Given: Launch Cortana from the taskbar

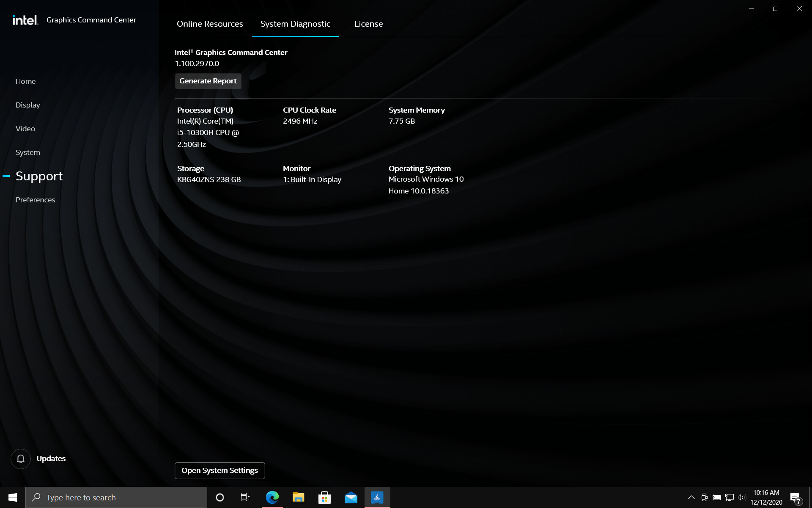Looking at the screenshot, I should click(x=220, y=497).
